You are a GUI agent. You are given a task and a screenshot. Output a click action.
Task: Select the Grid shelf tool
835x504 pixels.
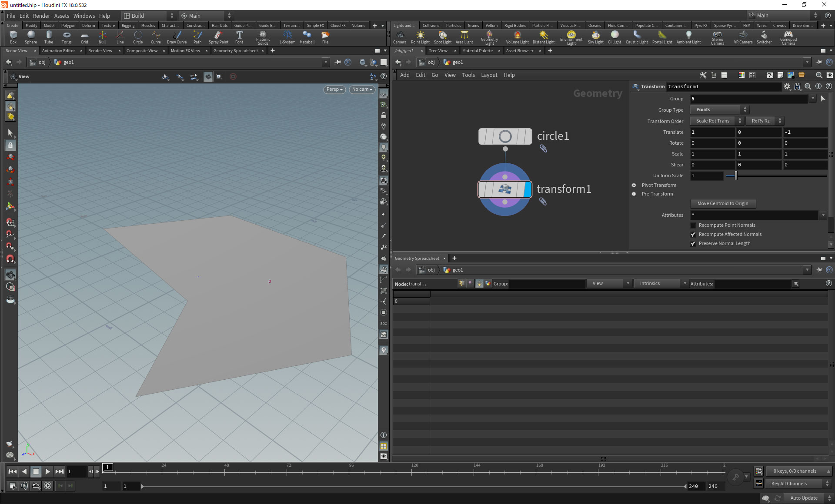coord(84,37)
